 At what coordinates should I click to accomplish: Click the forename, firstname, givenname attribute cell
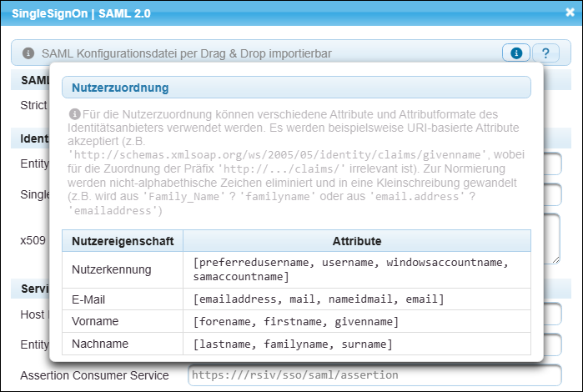pos(295,321)
